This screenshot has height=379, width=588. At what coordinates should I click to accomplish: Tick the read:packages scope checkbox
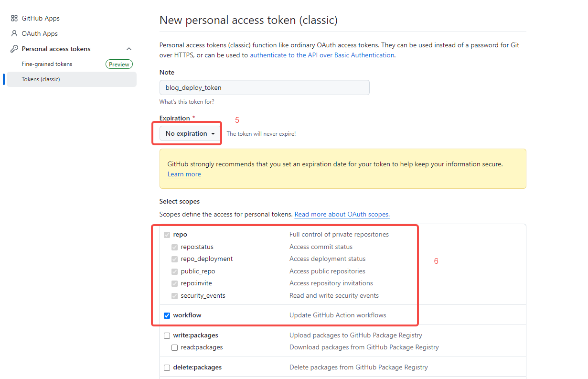click(175, 347)
